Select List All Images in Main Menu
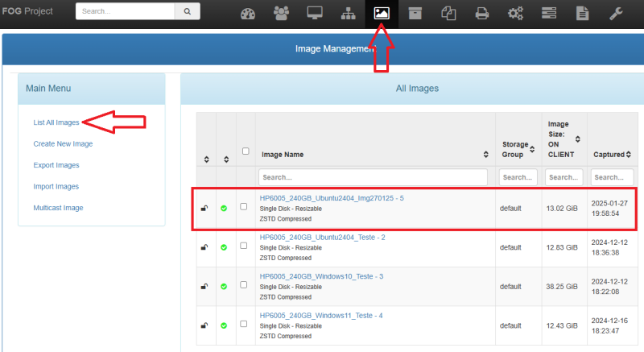The image size is (644, 352). (56, 122)
